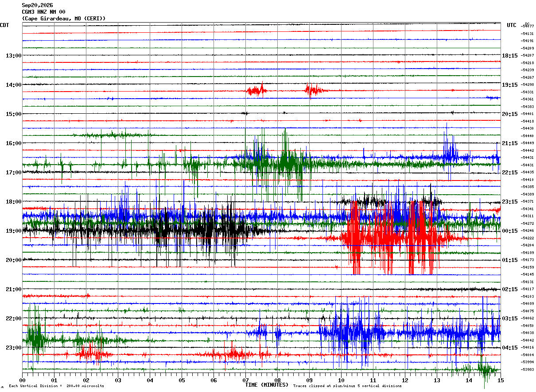Click the large red burst near 19:15 CDT
This screenshot has height=392, width=536.
coord(394,238)
